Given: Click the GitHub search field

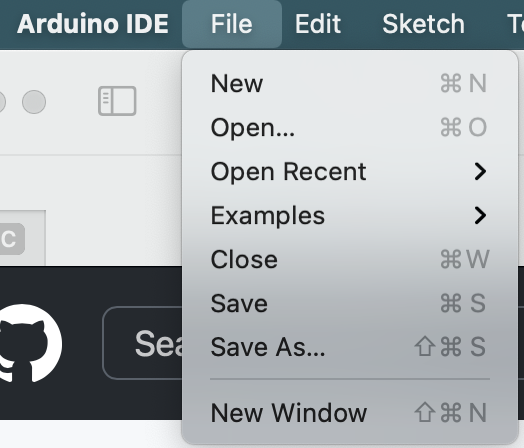Looking at the screenshot, I should (x=144, y=343).
